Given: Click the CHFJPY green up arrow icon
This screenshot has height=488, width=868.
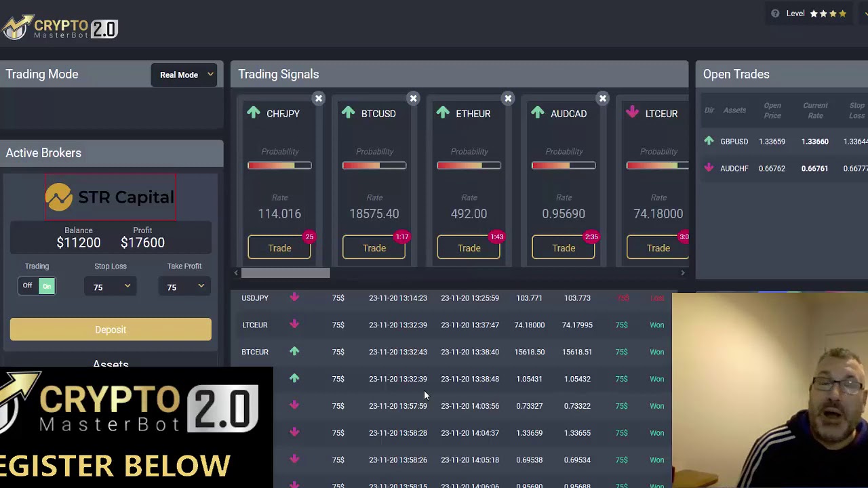Looking at the screenshot, I should (x=254, y=113).
